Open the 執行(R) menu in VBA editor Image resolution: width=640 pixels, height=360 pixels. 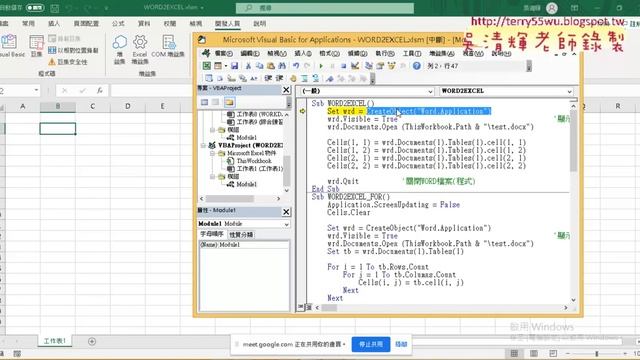pyautogui.click(x=385, y=53)
